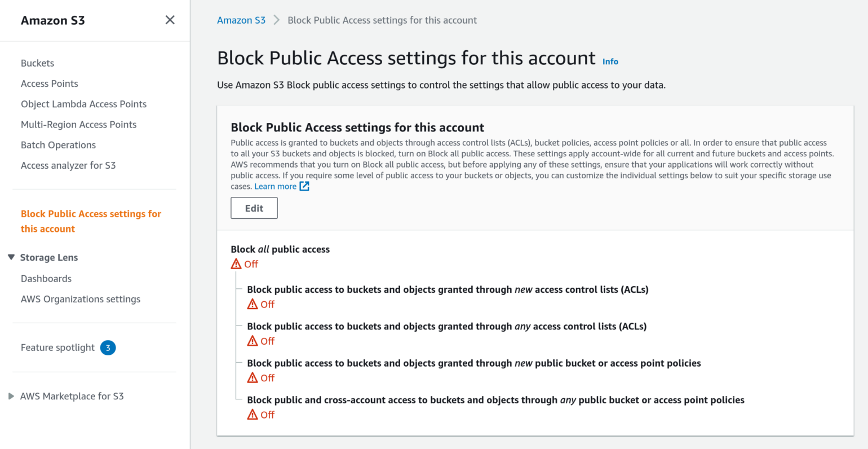Select Block Public Access settings sidebar item

click(91, 221)
